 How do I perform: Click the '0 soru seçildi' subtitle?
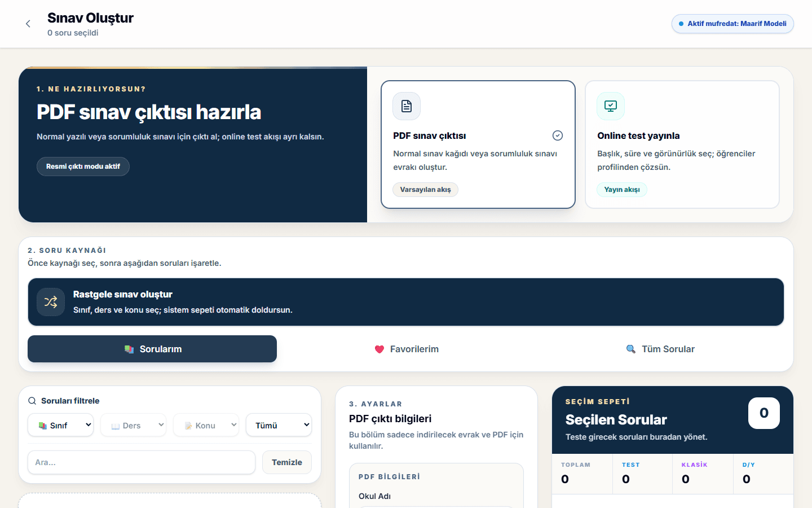73,33
